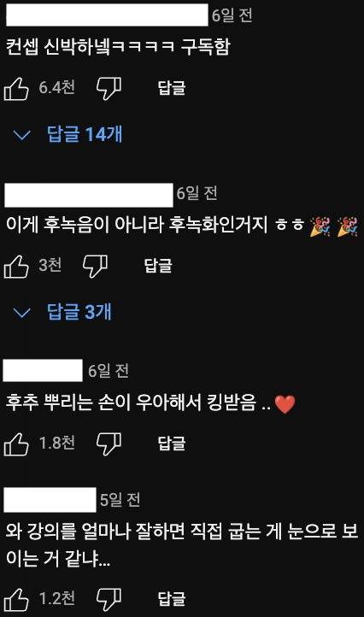Screen dimensions: 364x617
Task: Open the username above 후추 뿌리는 comment
Action: [43, 370]
